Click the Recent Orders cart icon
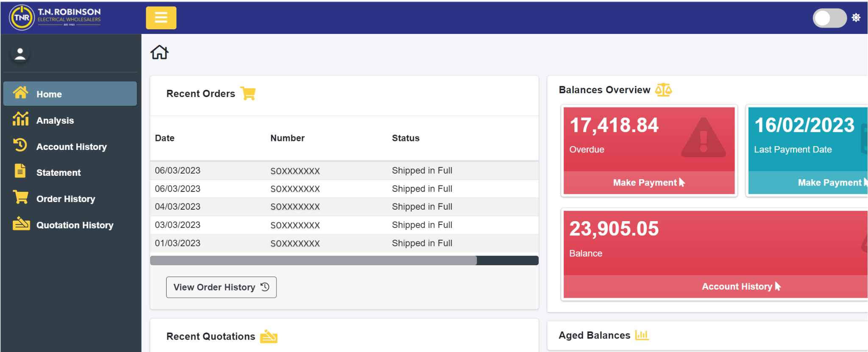The width and height of the screenshot is (868, 352). pyautogui.click(x=248, y=93)
